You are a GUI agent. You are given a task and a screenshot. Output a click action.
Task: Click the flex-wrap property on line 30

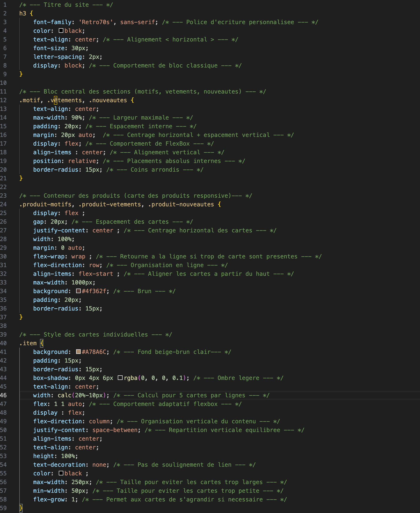[x=49, y=256]
